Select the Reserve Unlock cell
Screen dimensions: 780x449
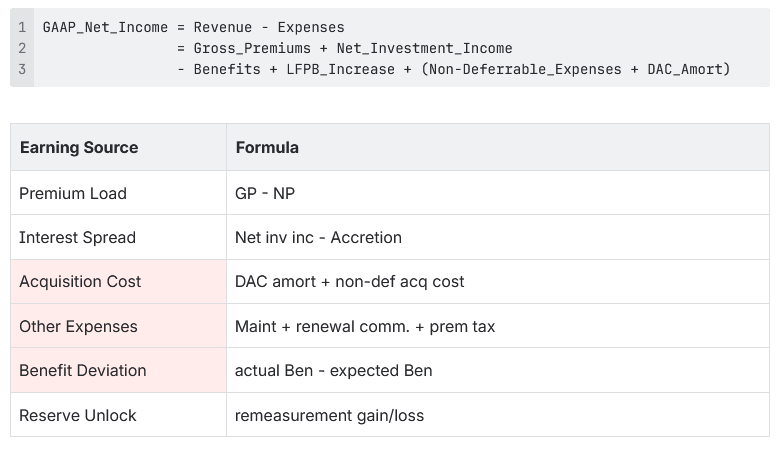click(x=77, y=415)
